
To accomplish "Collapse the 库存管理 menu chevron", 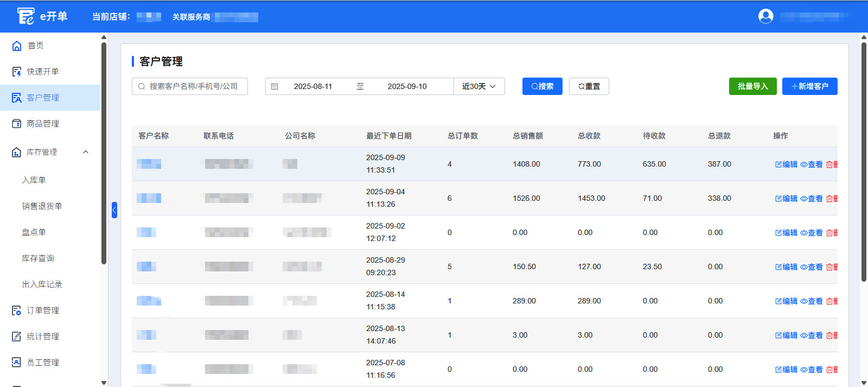I will tap(86, 152).
